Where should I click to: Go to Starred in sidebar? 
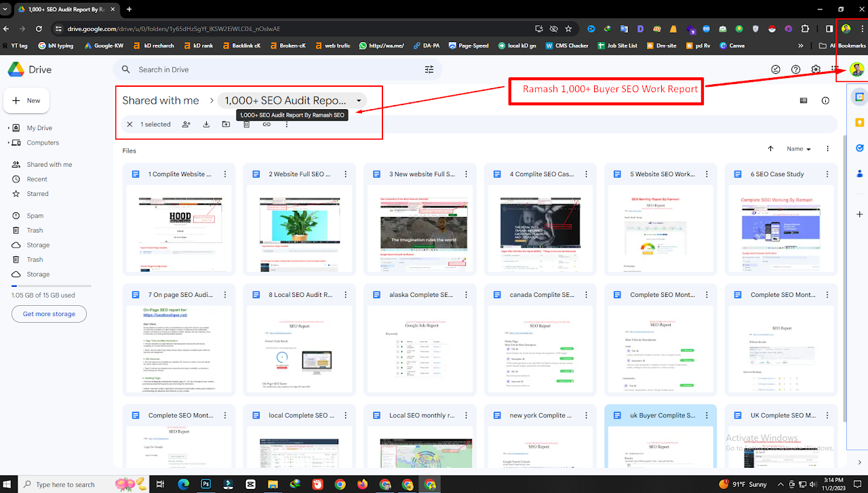37,193
